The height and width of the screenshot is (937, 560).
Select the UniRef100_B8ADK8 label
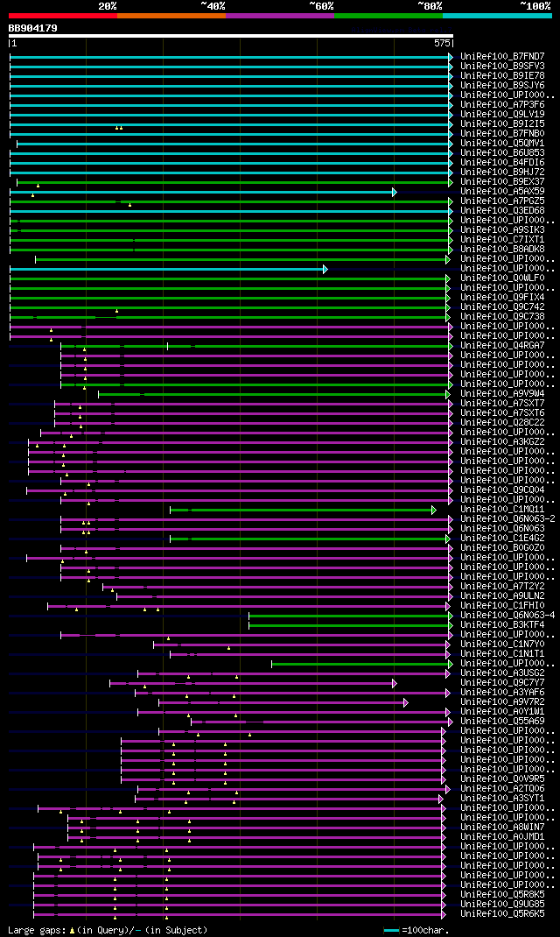coord(502,250)
